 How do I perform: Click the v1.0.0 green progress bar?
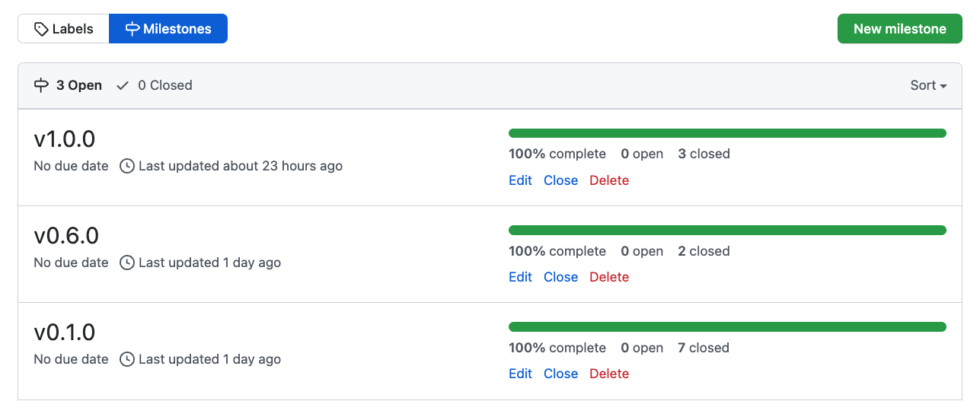click(x=727, y=133)
